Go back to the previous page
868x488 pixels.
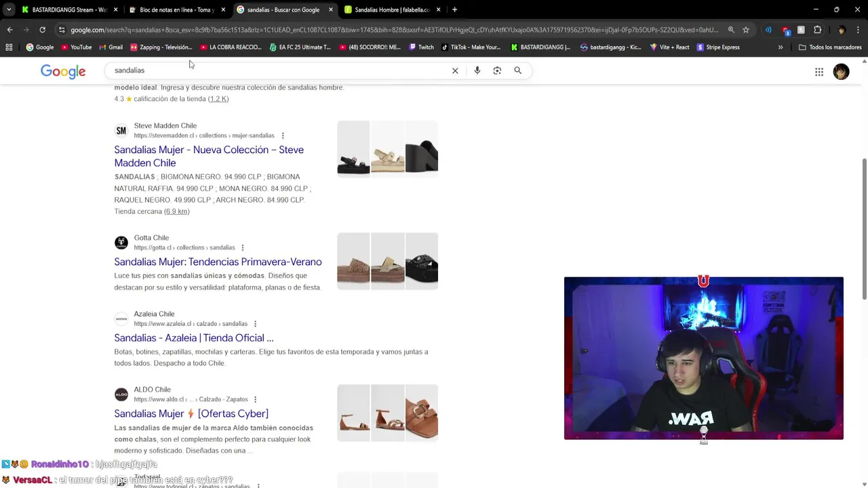(9, 30)
